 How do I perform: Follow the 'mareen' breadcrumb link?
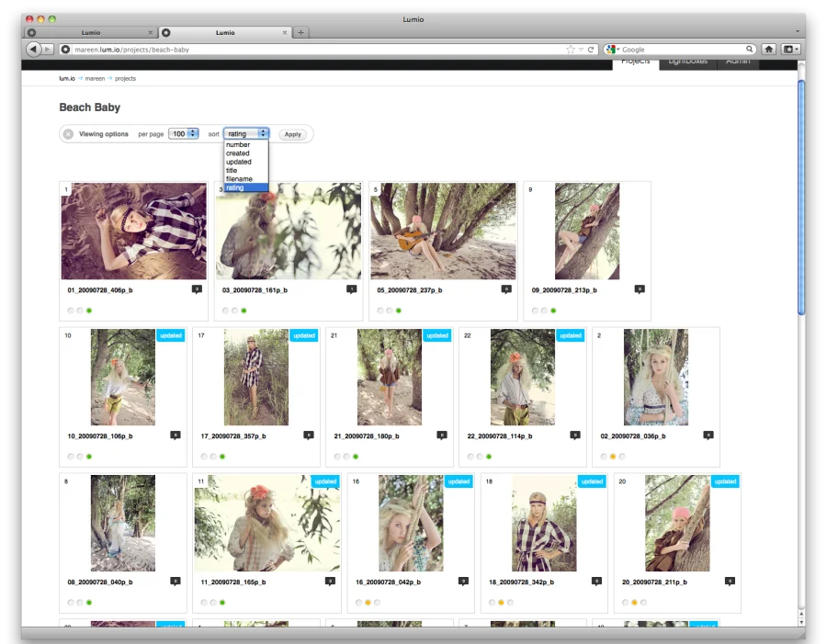(95, 79)
